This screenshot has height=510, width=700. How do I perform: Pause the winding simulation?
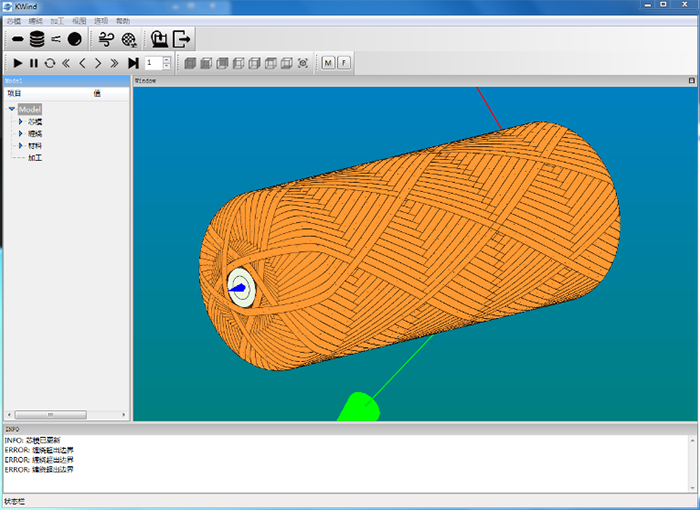click(x=34, y=63)
